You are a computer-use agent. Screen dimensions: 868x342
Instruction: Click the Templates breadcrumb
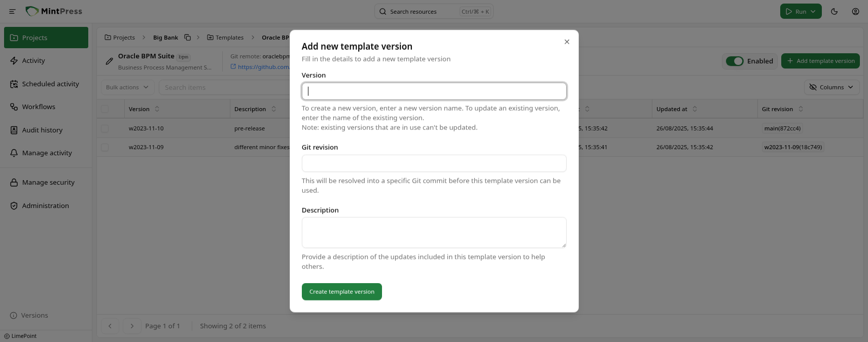pyautogui.click(x=225, y=38)
